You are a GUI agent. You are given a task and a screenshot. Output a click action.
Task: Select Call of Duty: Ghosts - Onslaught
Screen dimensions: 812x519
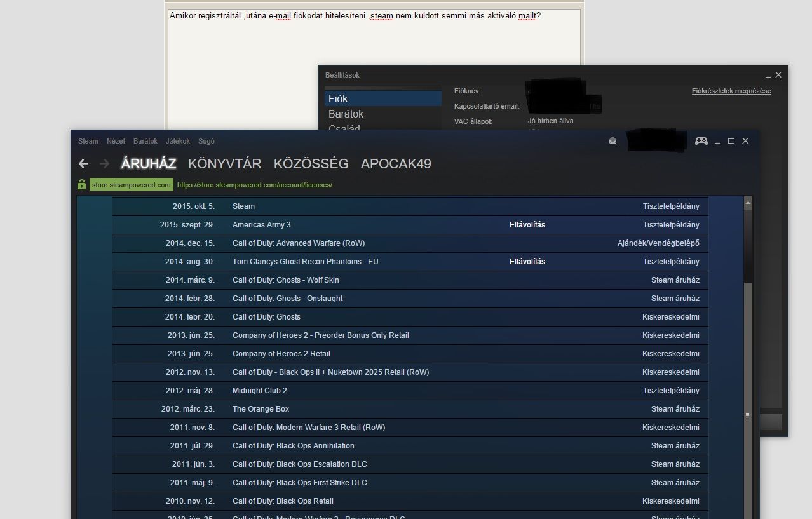tap(288, 299)
